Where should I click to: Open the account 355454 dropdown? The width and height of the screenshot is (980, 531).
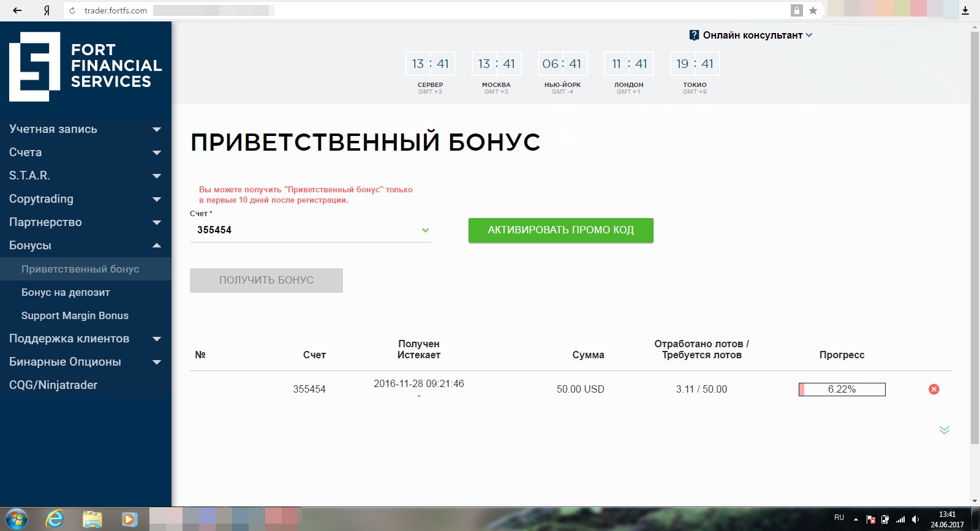(x=310, y=230)
